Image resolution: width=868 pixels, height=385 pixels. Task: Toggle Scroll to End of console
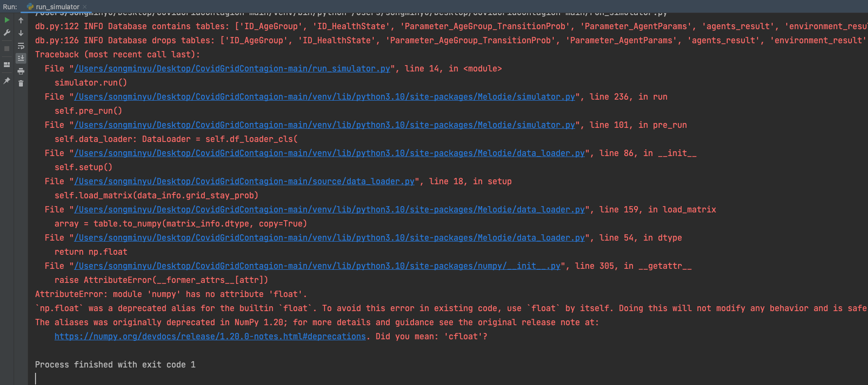21,58
